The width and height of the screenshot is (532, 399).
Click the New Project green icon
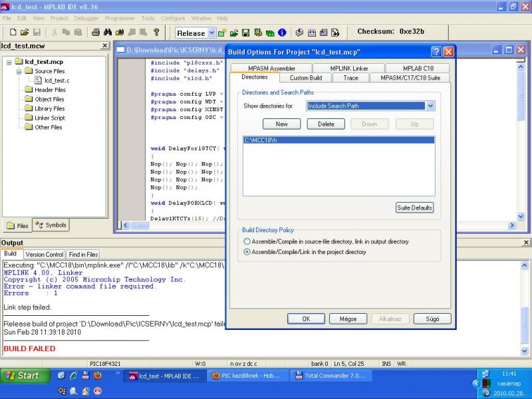click(x=222, y=33)
